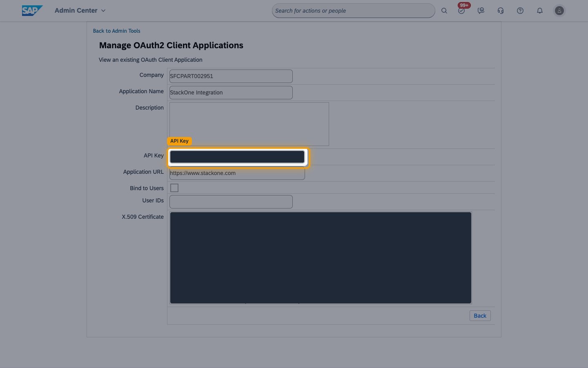Toggle the Bind to Users checkbox
This screenshot has width=588, height=368.
point(174,188)
